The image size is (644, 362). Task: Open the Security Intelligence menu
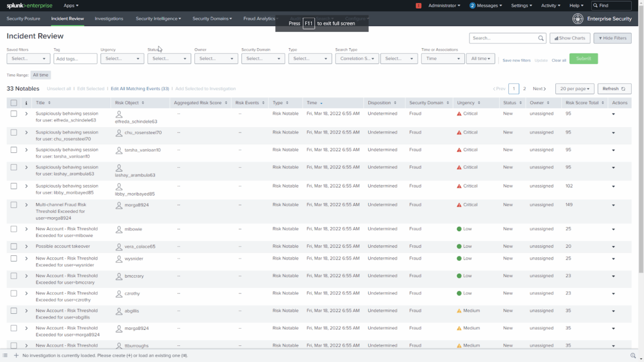click(x=158, y=19)
